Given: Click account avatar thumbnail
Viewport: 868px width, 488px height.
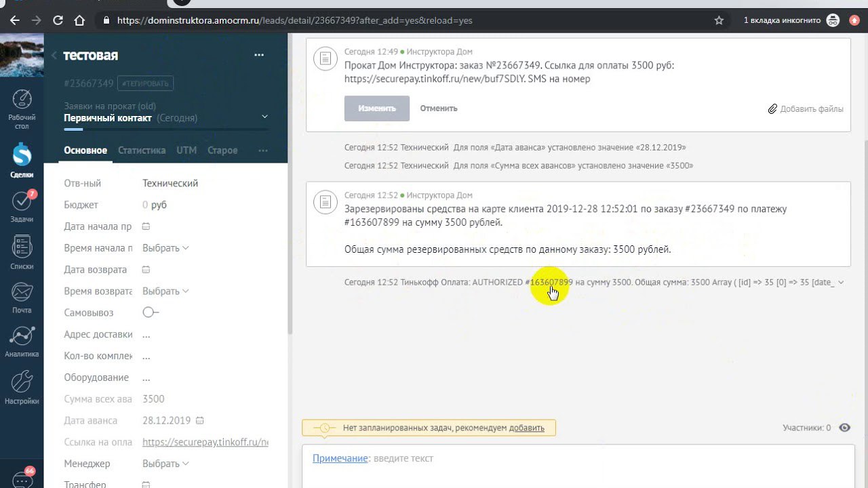Looking at the screenshot, I should tap(22, 56).
